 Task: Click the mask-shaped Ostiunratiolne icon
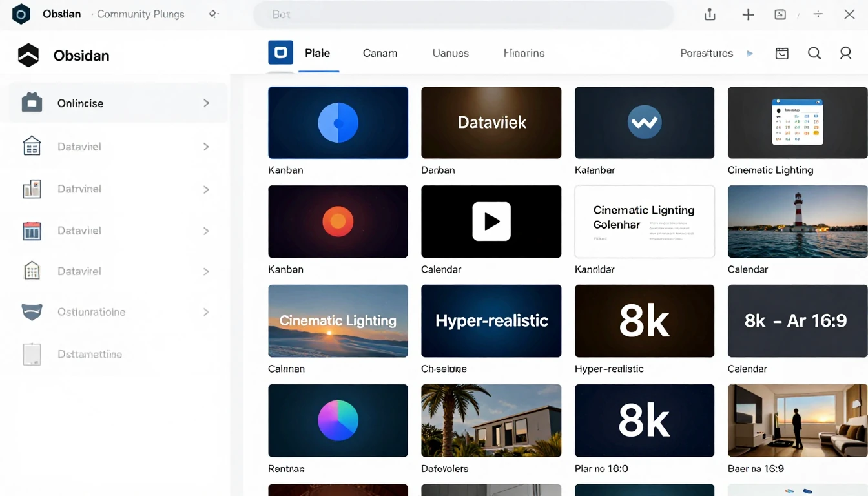click(32, 312)
